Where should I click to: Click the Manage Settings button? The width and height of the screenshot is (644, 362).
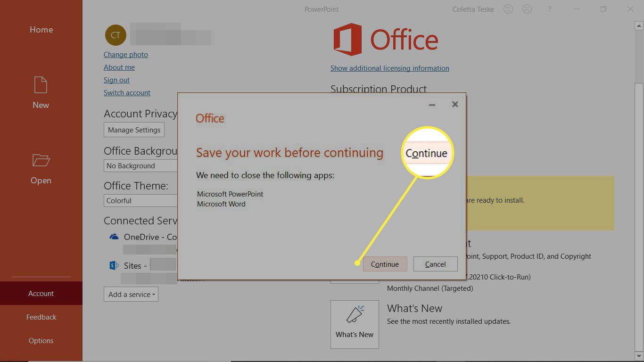[x=134, y=130]
